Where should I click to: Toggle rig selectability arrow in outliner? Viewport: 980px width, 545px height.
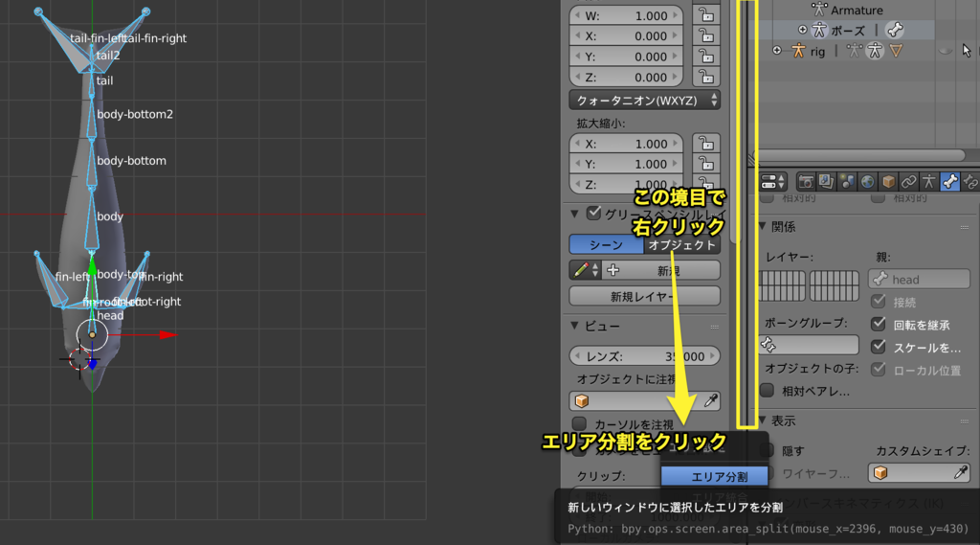(967, 52)
